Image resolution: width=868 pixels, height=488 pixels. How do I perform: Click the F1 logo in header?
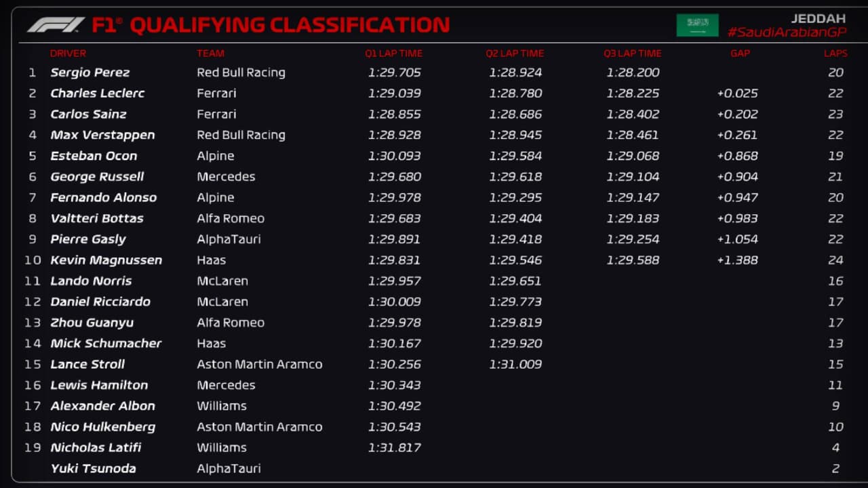pyautogui.click(x=56, y=25)
